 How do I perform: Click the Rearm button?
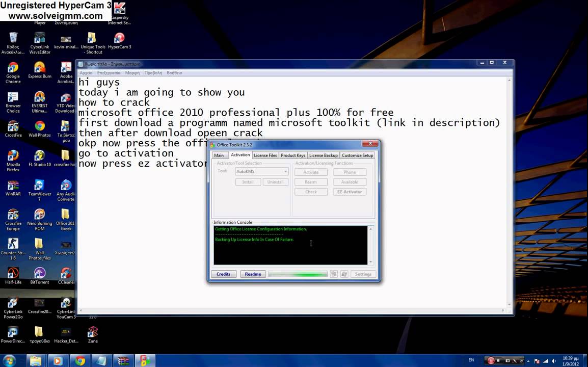point(311,182)
